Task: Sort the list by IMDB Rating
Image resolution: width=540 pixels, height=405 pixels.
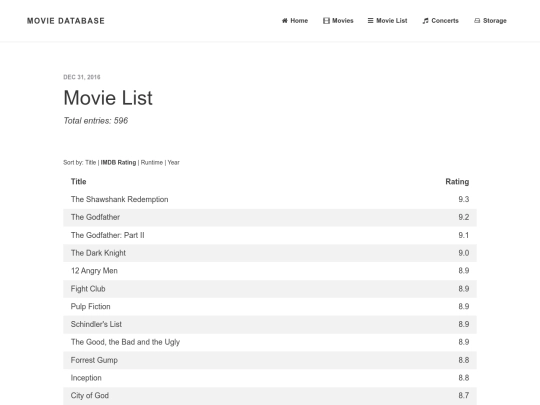Action: click(x=118, y=162)
